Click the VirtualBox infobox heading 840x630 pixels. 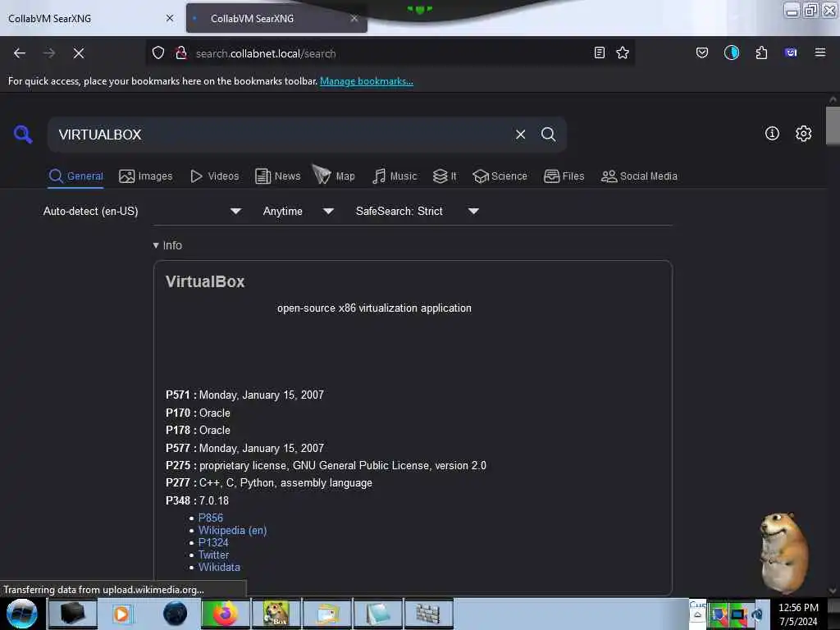[x=205, y=281]
